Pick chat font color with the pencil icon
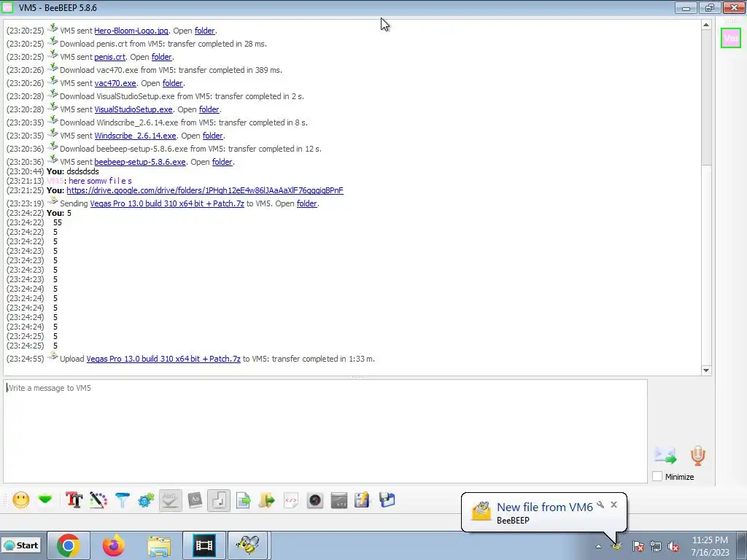The height and width of the screenshot is (560, 747). tap(98, 500)
